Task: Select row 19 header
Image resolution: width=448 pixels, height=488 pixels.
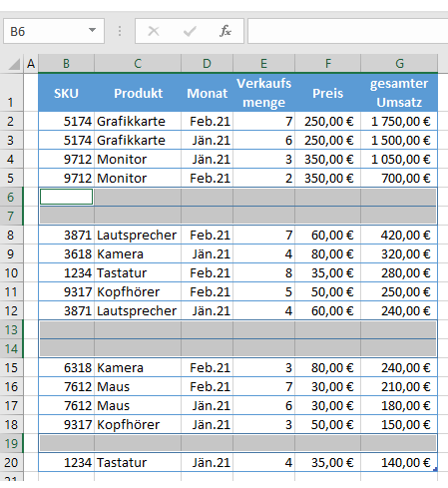Action: click(11, 443)
